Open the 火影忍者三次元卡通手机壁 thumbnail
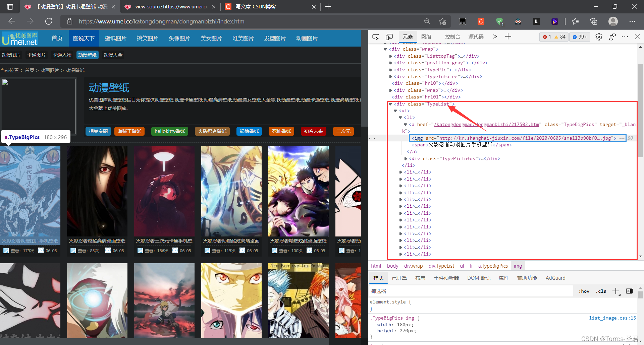Viewport: 644px width, 345px height. (164, 191)
